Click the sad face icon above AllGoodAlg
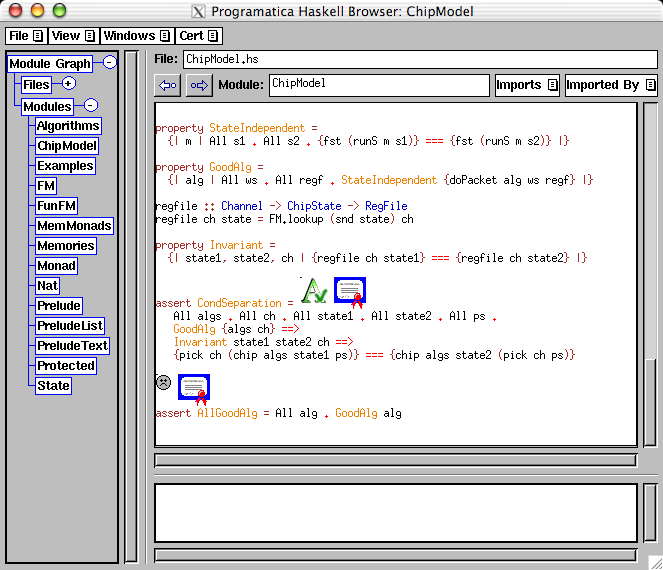 click(163, 382)
